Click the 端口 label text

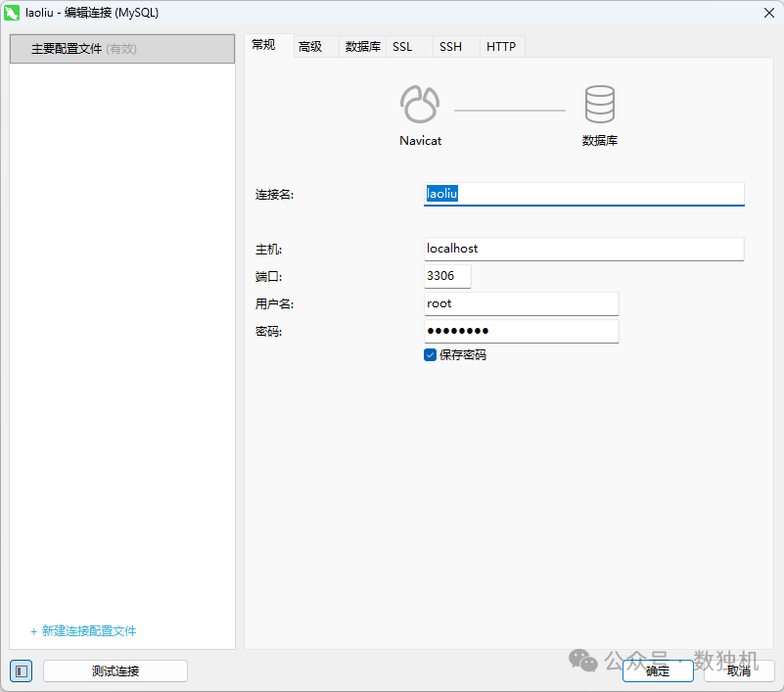(268, 276)
